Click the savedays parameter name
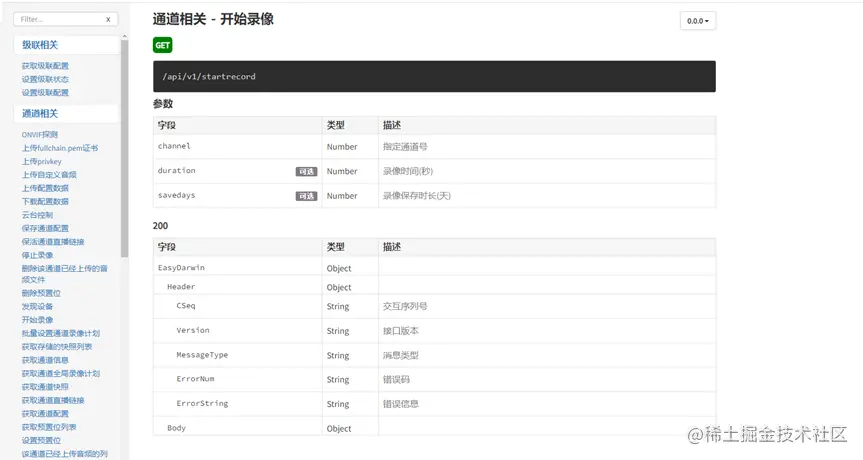 [177, 195]
